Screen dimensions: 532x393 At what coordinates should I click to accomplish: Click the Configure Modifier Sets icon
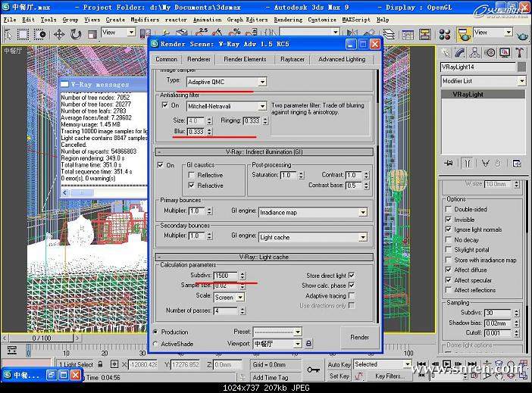point(516,164)
